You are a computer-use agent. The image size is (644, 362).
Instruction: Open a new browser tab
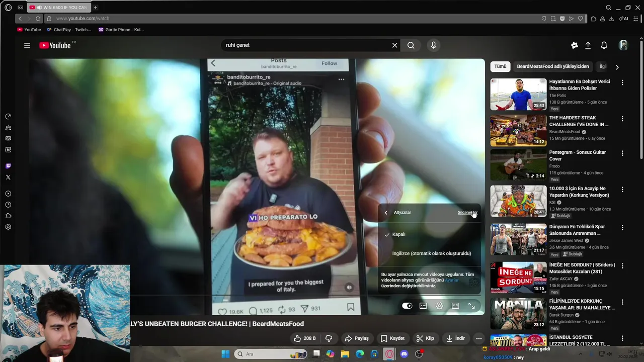click(x=95, y=8)
